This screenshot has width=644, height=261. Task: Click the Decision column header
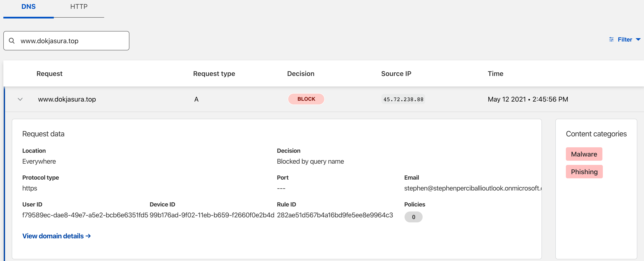[301, 74]
